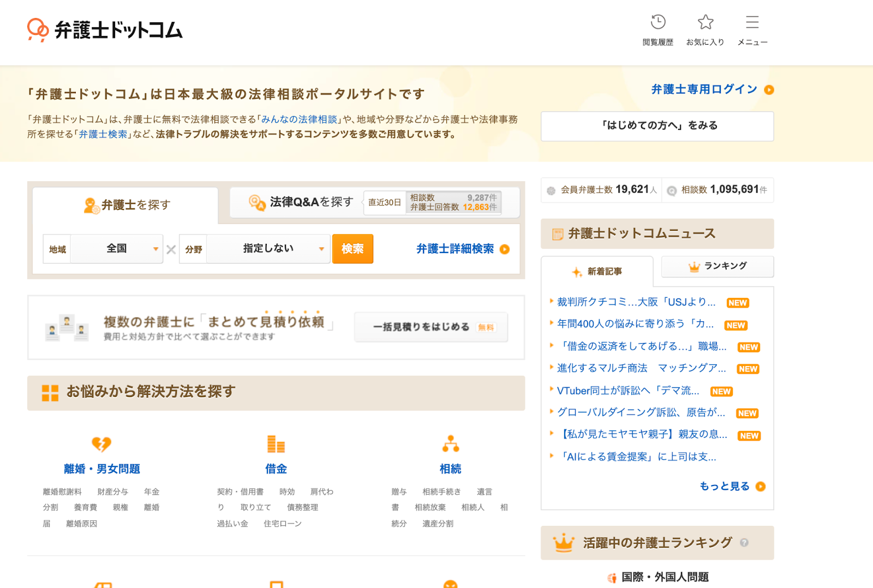873x588 pixels.
Task: Click 住宅ローン topic link
Action: [283, 524]
